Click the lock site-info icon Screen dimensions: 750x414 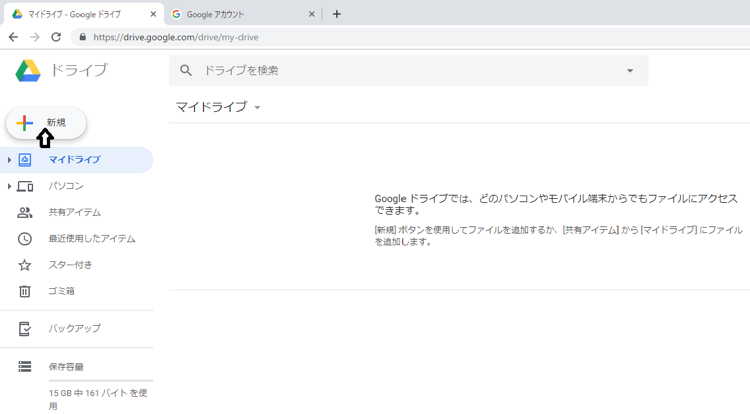(83, 37)
